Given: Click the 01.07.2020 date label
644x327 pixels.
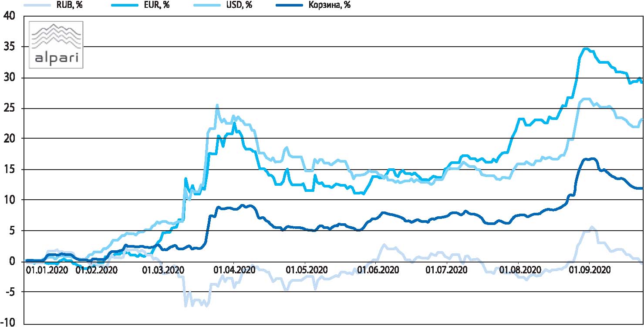Looking at the screenshot, I should [x=446, y=270].
